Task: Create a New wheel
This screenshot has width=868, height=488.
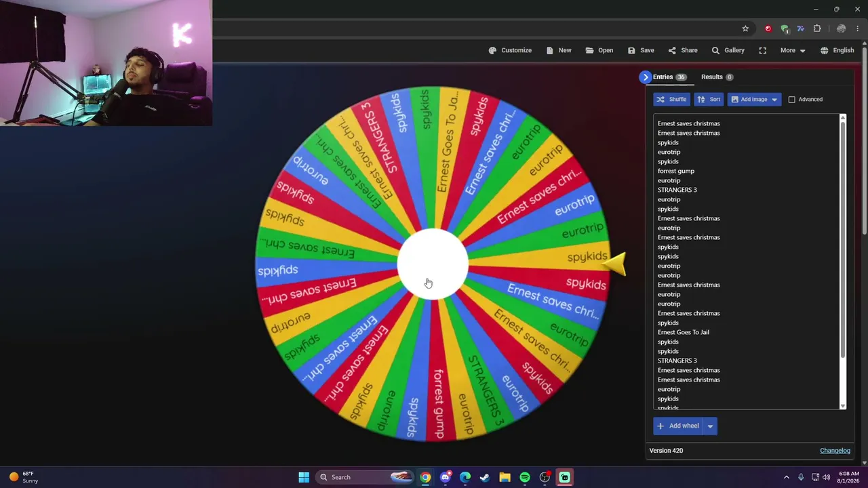Action: coord(559,50)
